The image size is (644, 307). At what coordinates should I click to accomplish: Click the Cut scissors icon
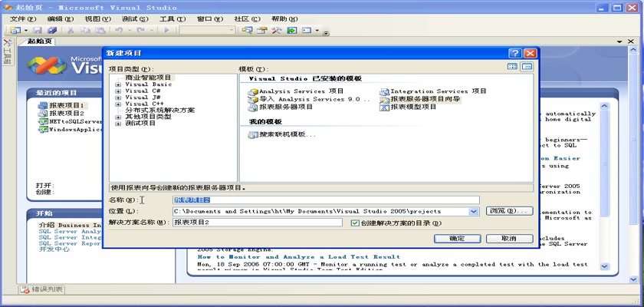(71, 30)
